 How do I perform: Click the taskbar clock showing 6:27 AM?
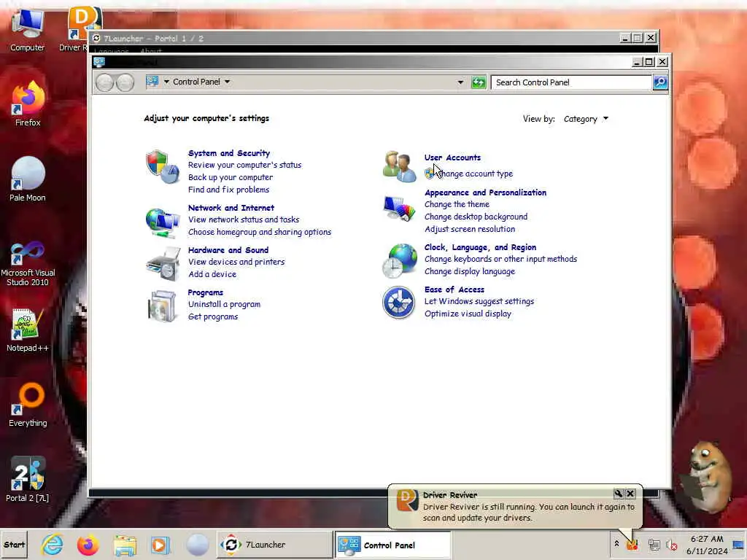[x=707, y=545]
